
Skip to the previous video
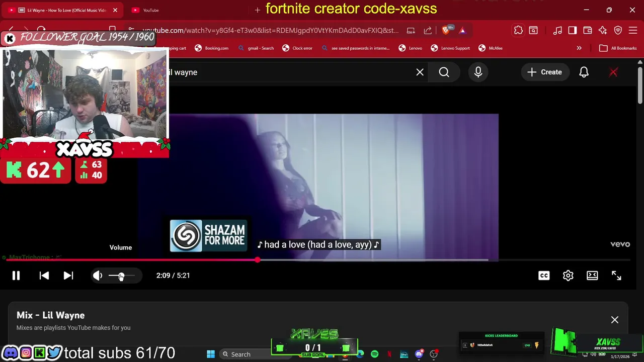44,276
